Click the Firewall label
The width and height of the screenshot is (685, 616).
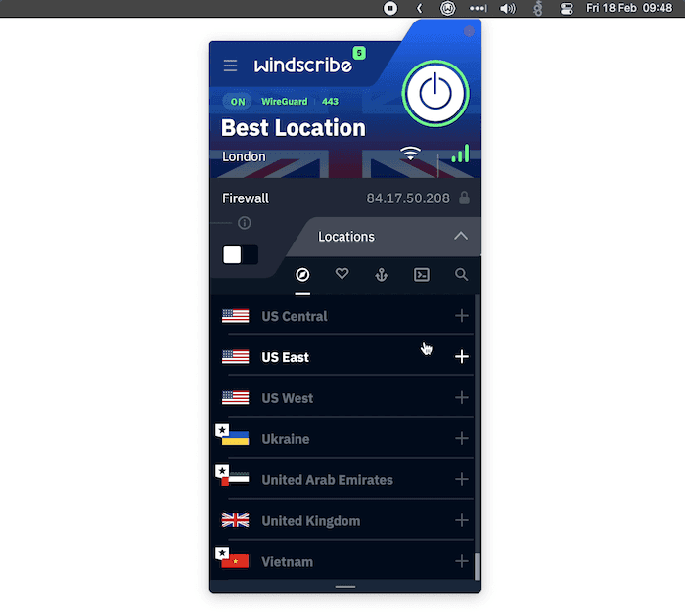click(x=245, y=198)
